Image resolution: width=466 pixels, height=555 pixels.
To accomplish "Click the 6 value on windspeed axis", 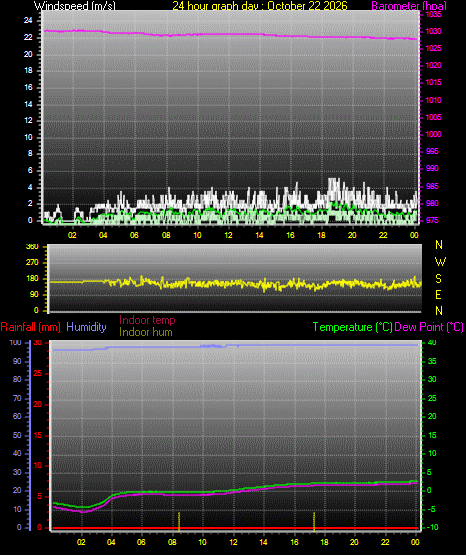I will pos(30,171).
